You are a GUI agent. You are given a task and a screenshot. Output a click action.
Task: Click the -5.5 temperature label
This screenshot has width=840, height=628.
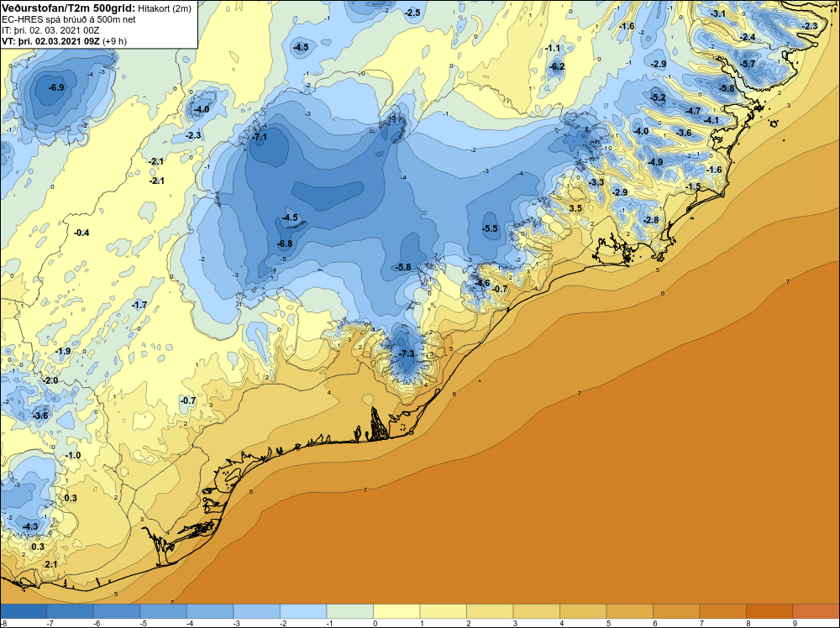(x=490, y=228)
